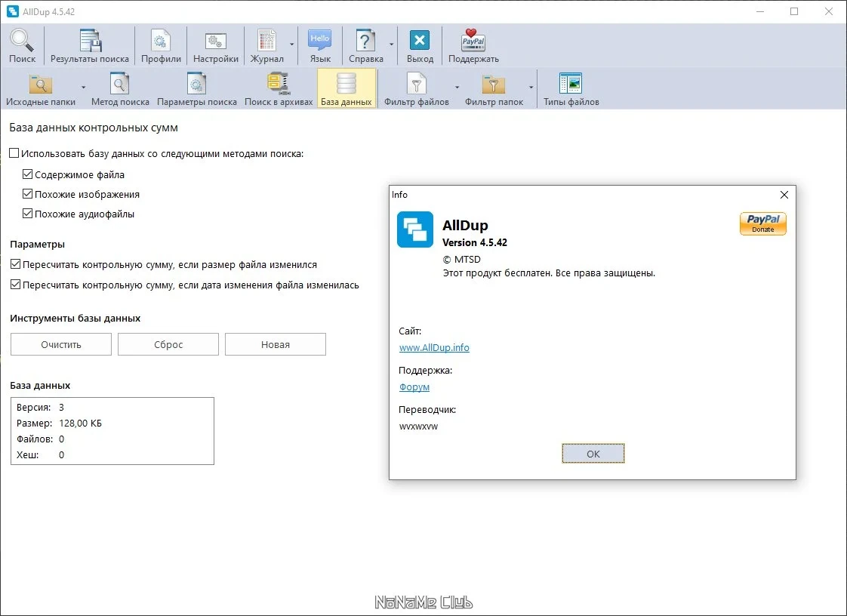
Task: Switch to База данных tab
Action: pos(346,88)
